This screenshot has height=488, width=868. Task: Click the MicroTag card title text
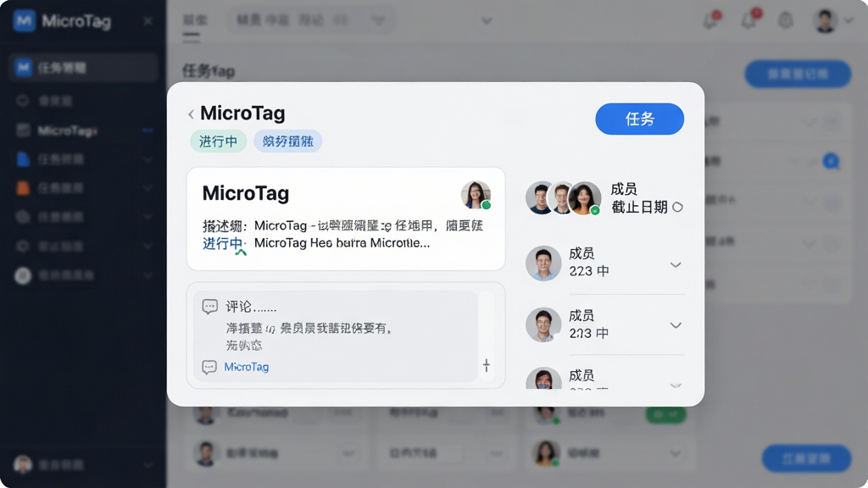(x=246, y=193)
